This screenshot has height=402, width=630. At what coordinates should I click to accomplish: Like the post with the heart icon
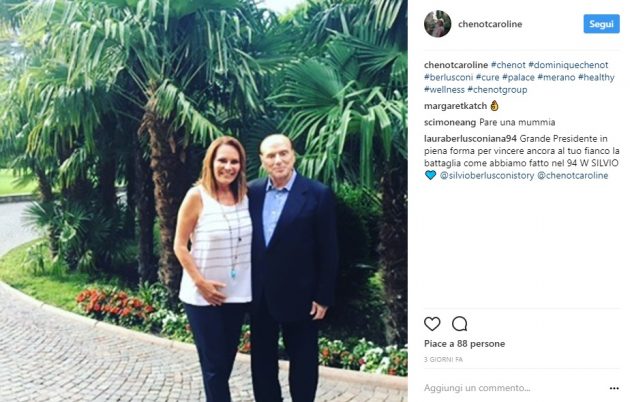tap(432, 324)
